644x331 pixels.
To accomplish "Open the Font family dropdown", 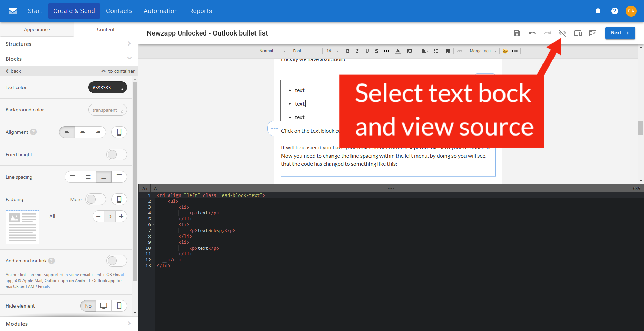I will [x=306, y=51].
